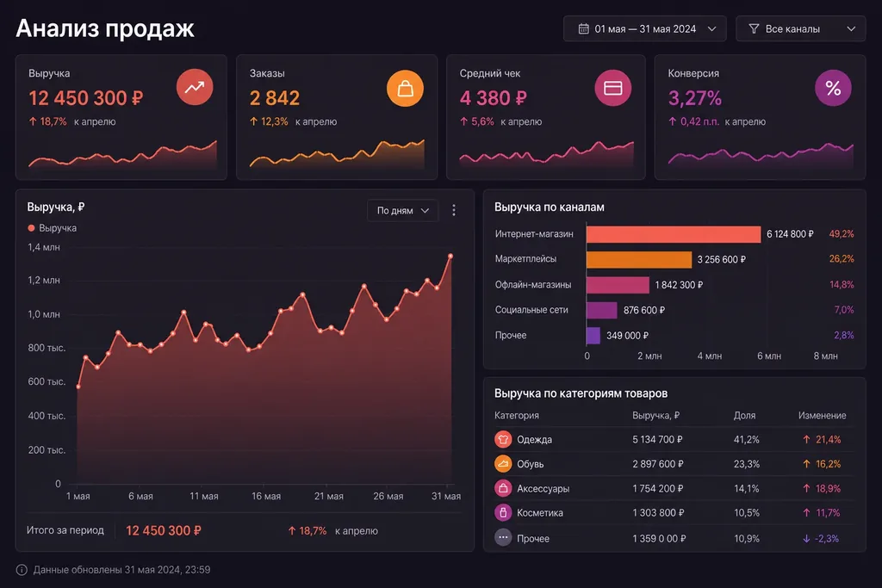Click the info icon near update notice

22,570
